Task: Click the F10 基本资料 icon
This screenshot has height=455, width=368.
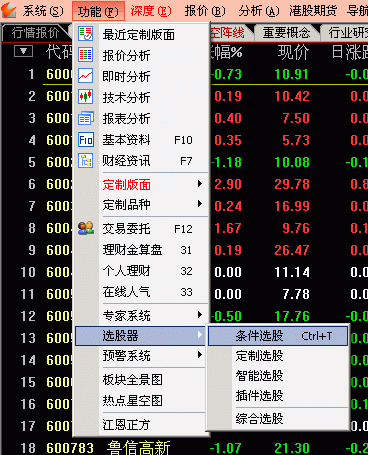Action: pos(86,140)
